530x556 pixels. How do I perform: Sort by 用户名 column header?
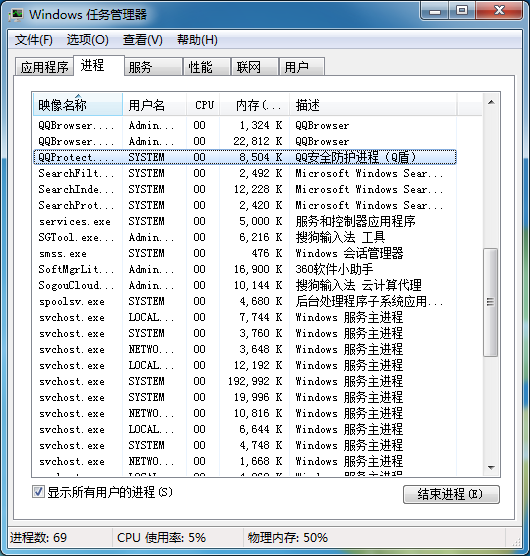(x=154, y=105)
